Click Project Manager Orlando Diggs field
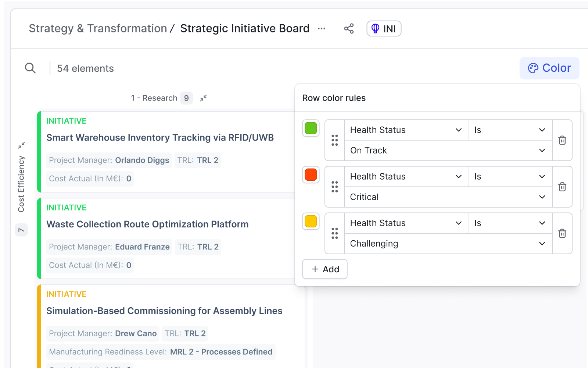Viewport: 588px width, 368px height. tap(109, 160)
